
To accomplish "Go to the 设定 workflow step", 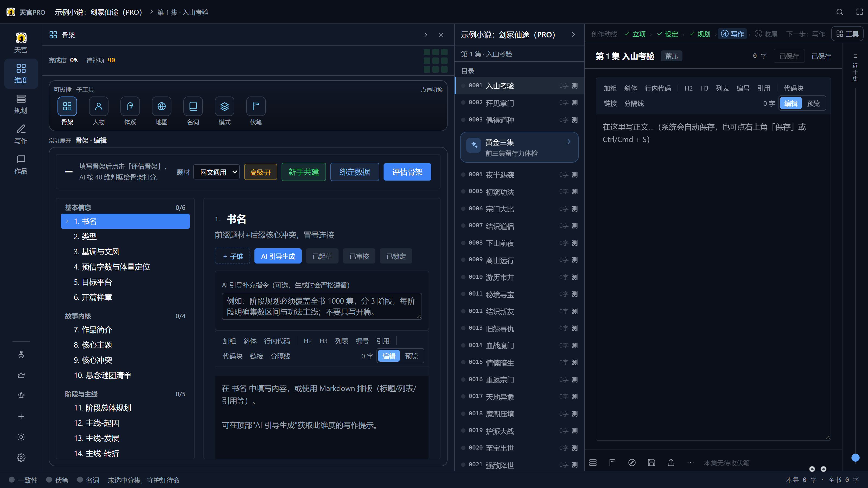I will (668, 34).
